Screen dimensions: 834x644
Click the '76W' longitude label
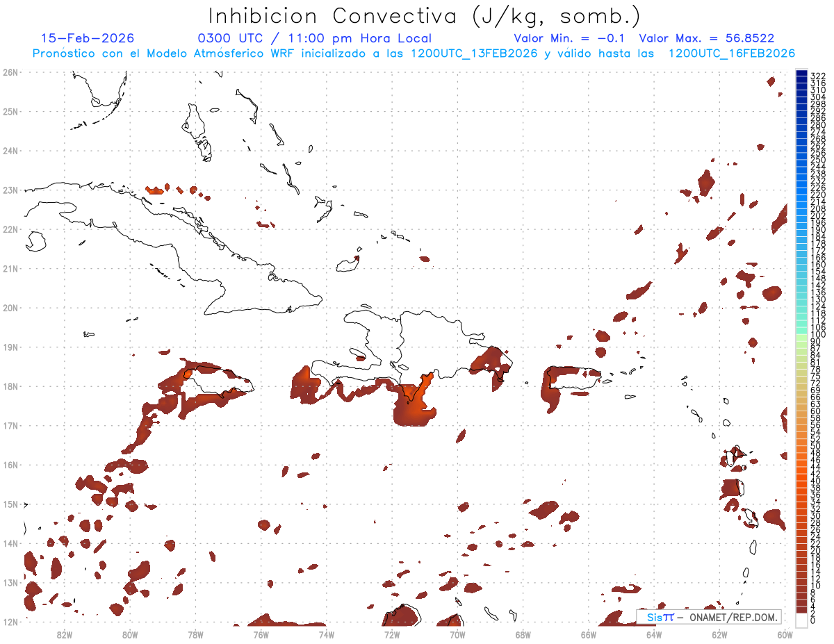click(261, 634)
